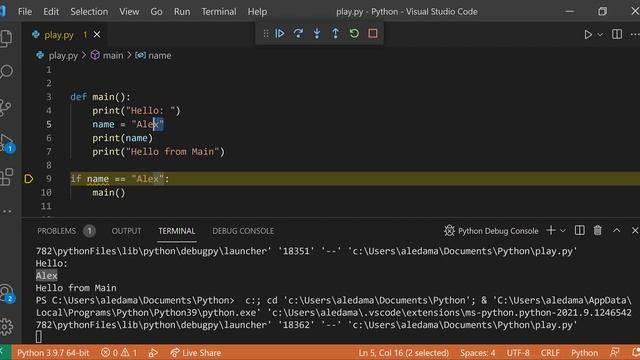This screenshot has width=640, height=360.
Task: Start Live Share from status bar
Action: 196,353
